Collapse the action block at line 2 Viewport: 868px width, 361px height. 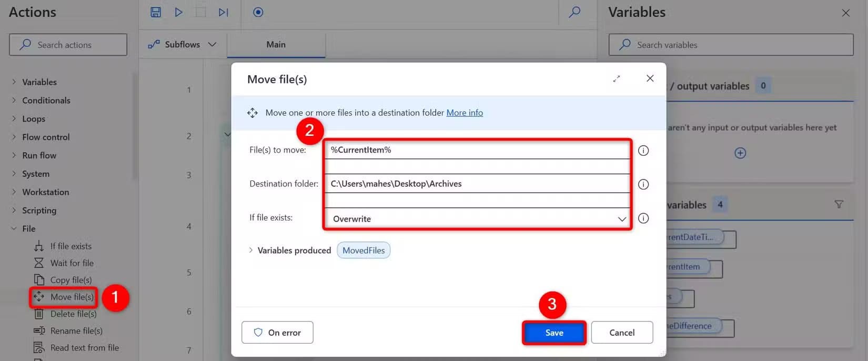[x=227, y=135]
